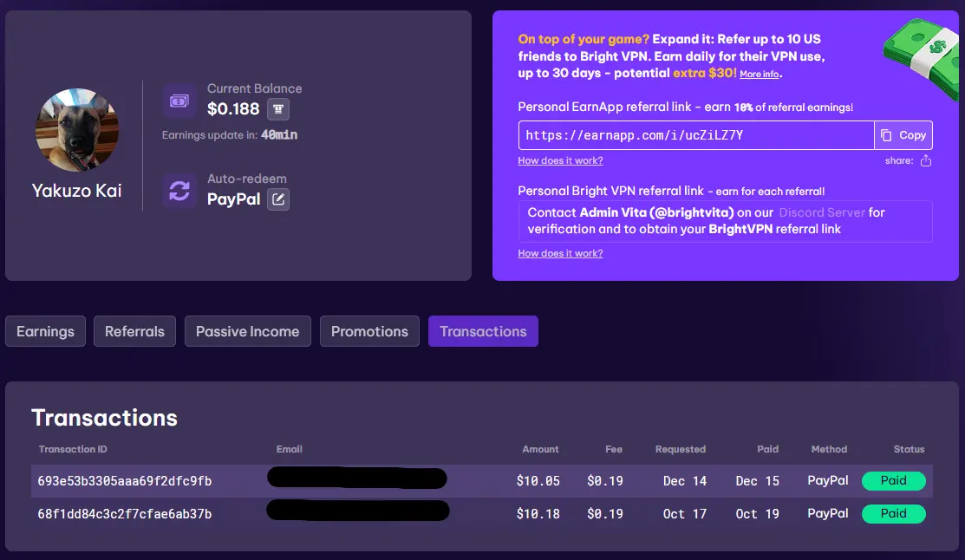Share the referral link via share icon
The width and height of the screenshot is (965, 560).
(x=926, y=160)
